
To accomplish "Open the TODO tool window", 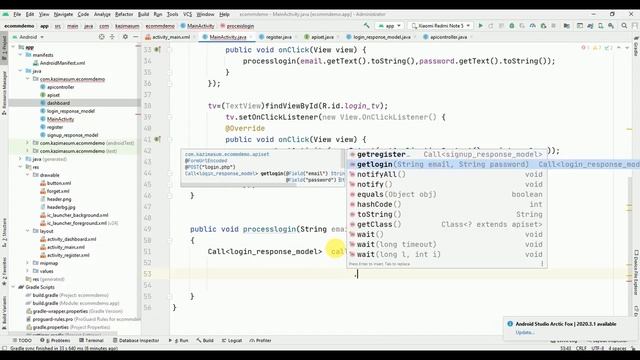I will click(22, 340).
